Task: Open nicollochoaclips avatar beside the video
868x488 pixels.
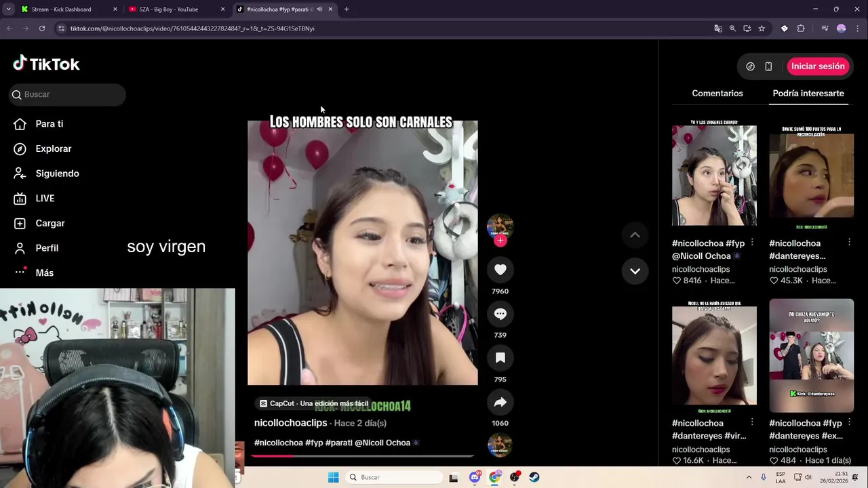Action: (500, 226)
